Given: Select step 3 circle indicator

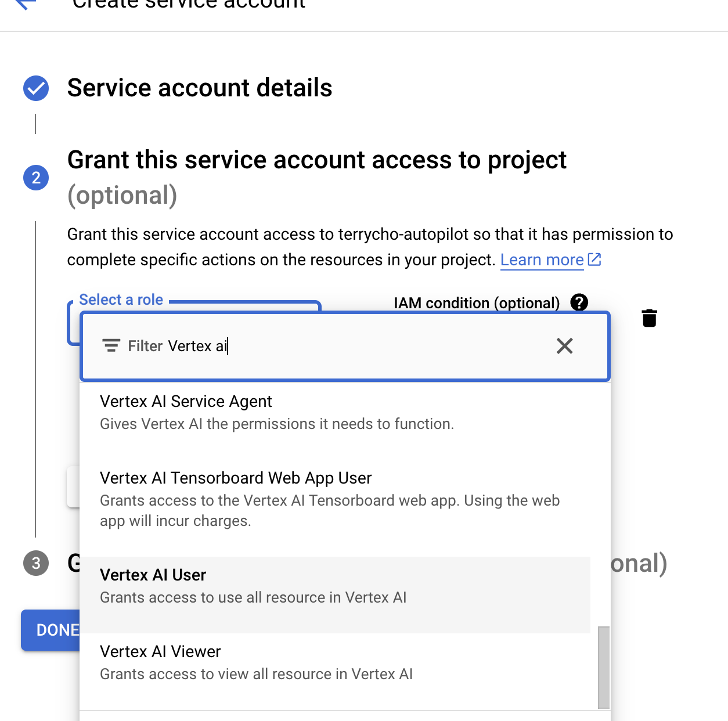Looking at the screenshot, I should tap(36, 563).
